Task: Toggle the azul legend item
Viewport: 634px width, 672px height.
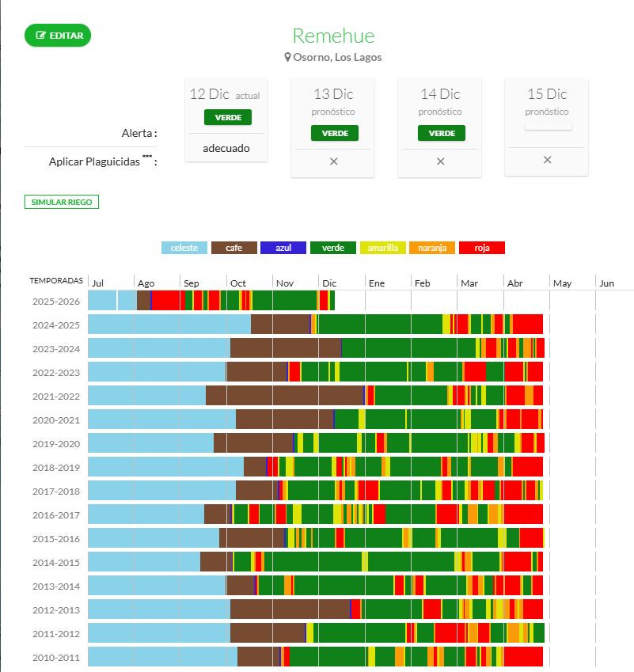Action: [x=283, y=248]
